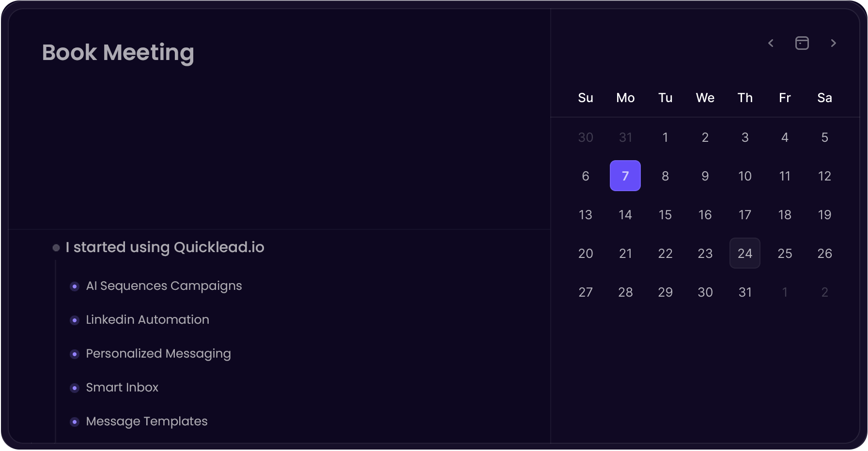The image size is (868, 451).
Task: Click the bullet beside Smart Inbox
Action: click(x=75, y=388)
